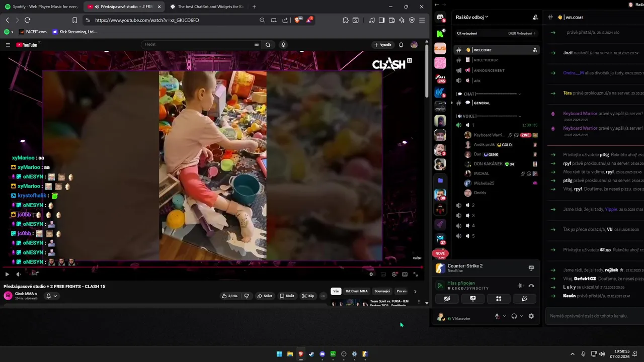Join the Discord AFK voice channel

pos(496,80)
